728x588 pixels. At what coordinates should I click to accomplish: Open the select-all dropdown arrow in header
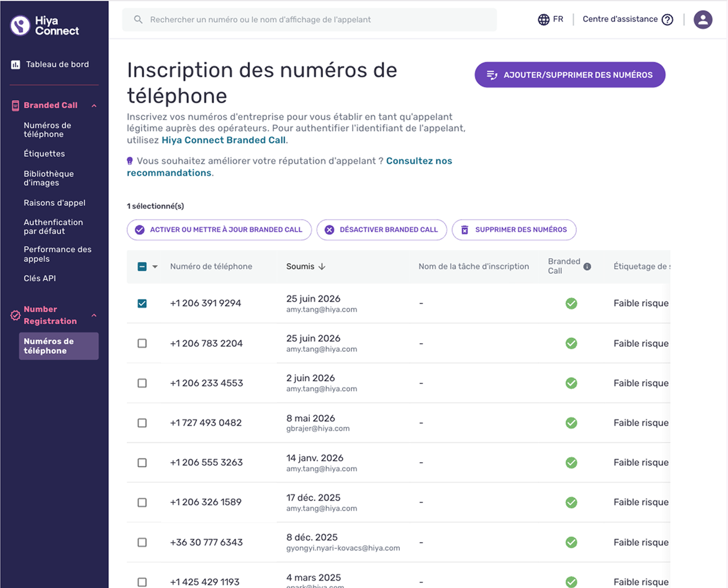click(155, 266)
